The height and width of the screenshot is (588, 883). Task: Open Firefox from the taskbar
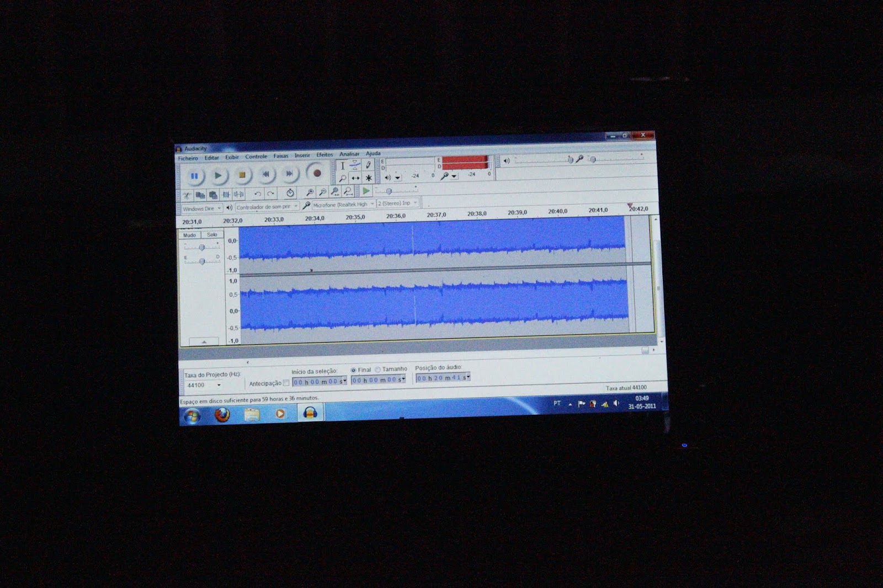tap(222, 415)
